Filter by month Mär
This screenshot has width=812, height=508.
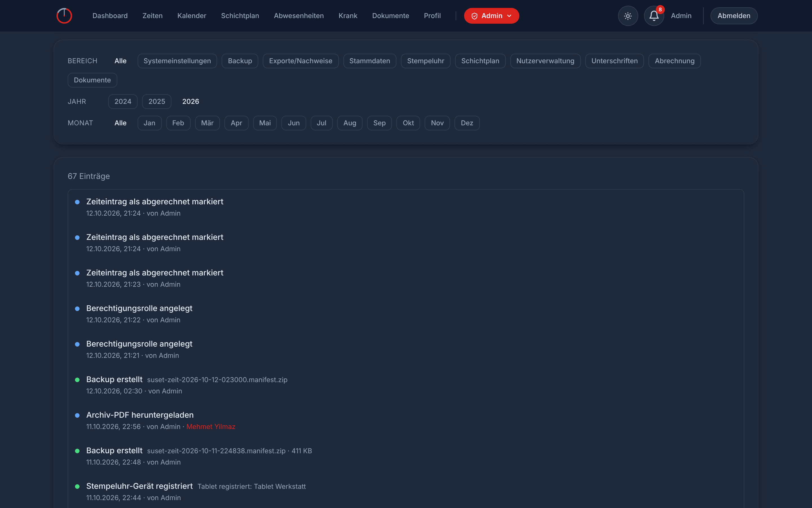pyautogui.click(x=207, y=123)
